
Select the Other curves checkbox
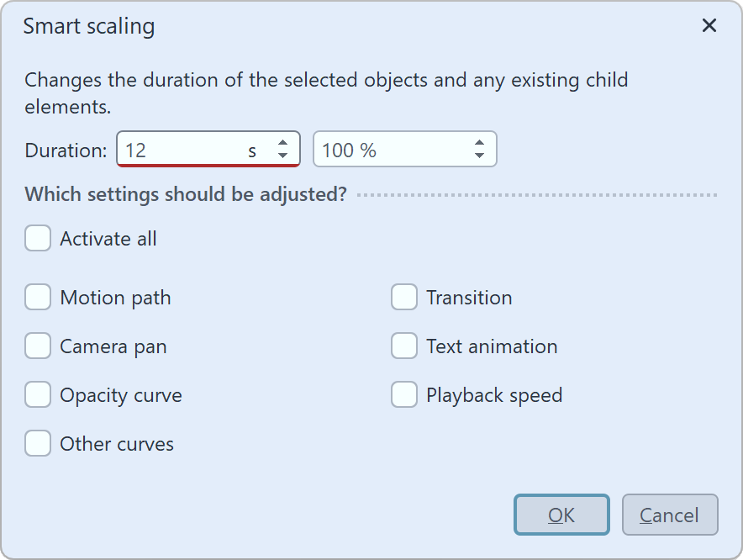coord(38,444)
